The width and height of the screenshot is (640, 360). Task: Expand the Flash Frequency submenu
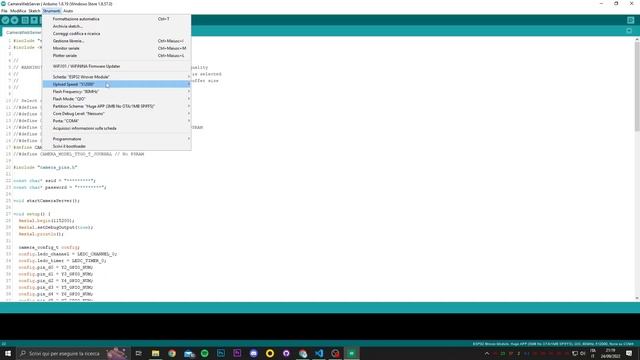(117, 91)
